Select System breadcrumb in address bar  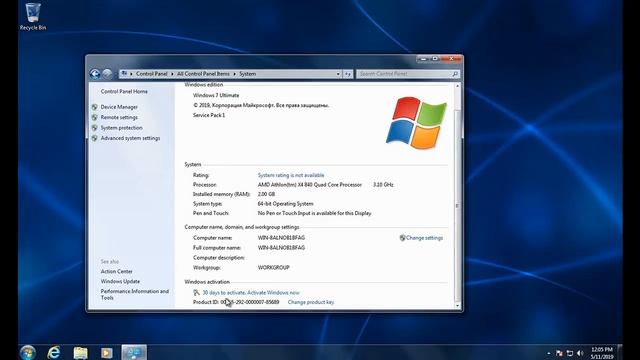(x=247, y=74)
